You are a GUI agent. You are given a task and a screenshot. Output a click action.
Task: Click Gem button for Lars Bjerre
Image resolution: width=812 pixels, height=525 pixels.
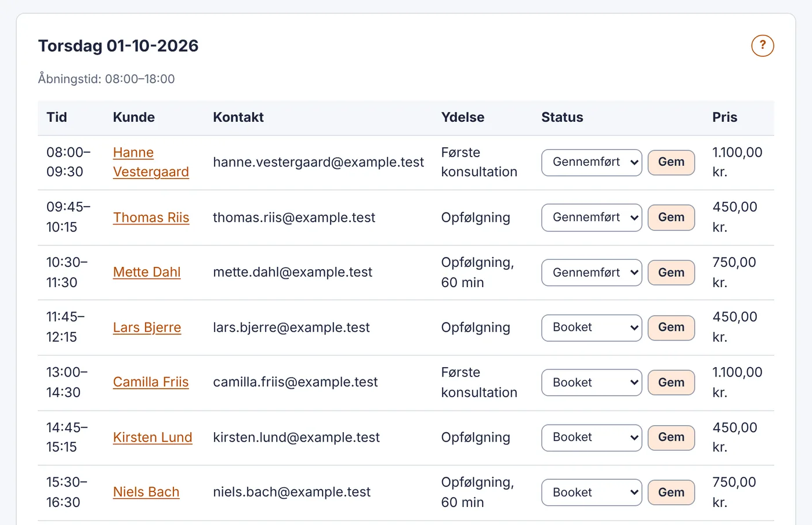tap(671, 328)
